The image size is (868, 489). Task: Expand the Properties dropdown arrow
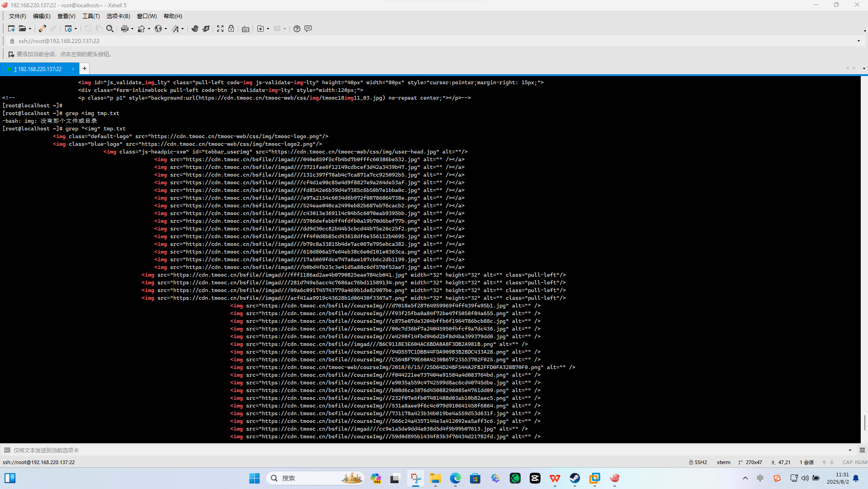(76, 29)
